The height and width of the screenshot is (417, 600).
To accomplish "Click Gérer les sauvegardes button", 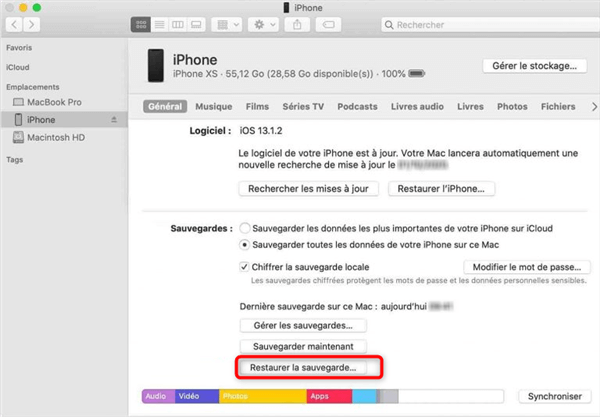I will coord(303,326).
